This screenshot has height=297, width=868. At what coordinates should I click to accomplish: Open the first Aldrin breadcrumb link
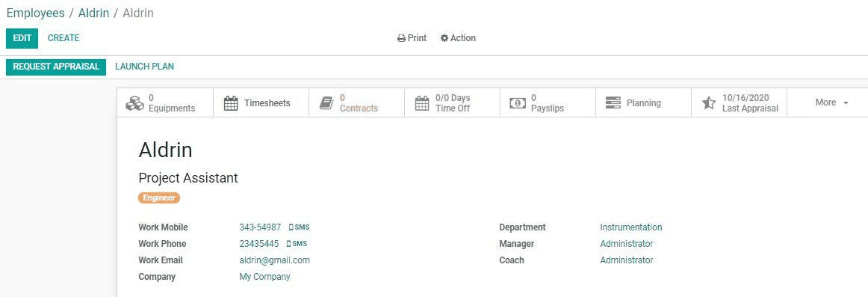click(x=93, y=13)
